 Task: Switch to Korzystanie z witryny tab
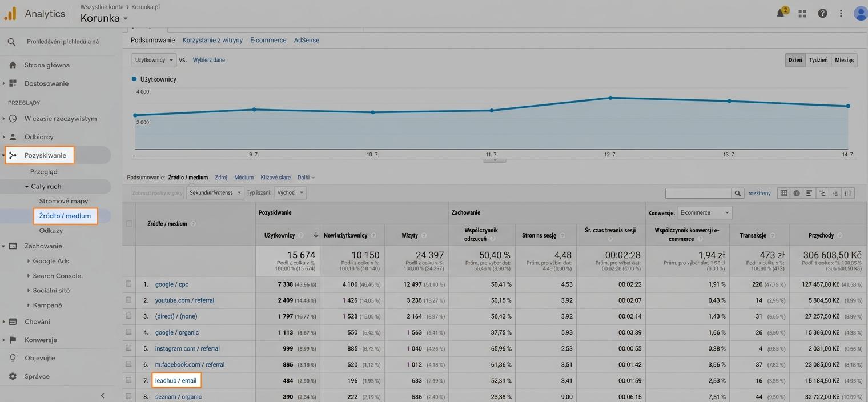212,41
